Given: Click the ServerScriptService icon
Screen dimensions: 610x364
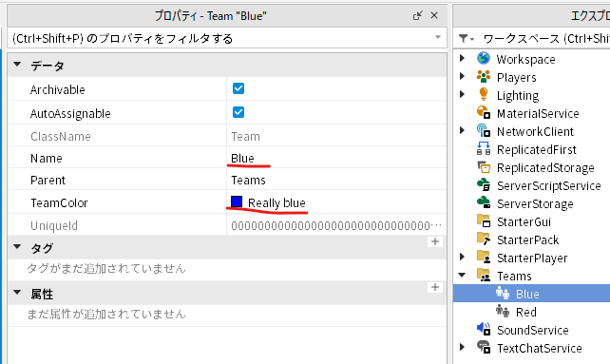Looking at the screenshot, I should [x=484, y=185].
